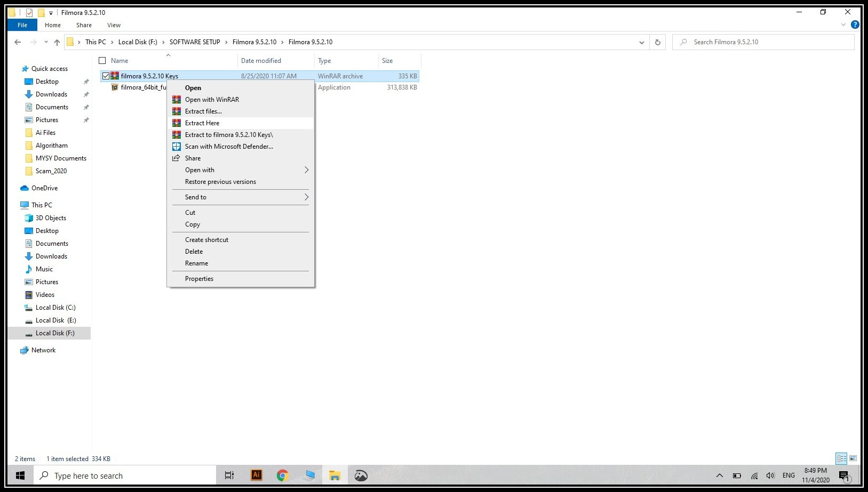The width and height of the screenshot is (868, 492).
Task: Click the WinRAR icon beside Open with WinRAR
Action: click(177, 100)
